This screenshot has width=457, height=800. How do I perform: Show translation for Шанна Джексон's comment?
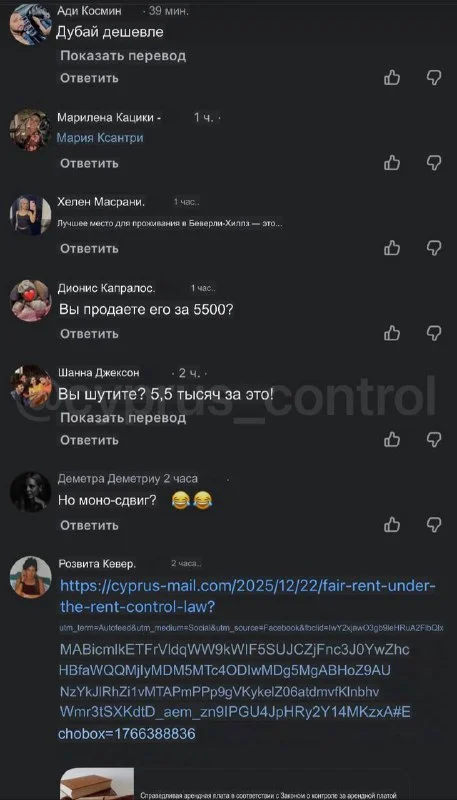123,418
